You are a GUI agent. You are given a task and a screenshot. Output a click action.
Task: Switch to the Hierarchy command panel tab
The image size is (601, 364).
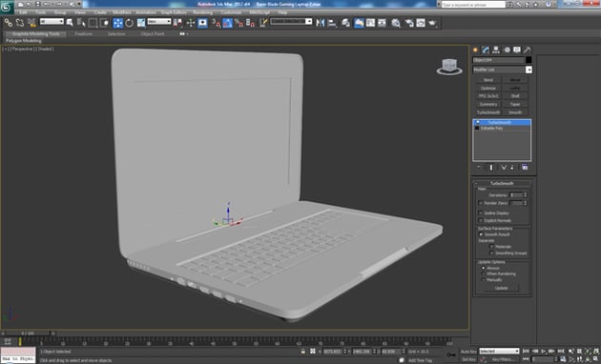[x=496, y=50]
